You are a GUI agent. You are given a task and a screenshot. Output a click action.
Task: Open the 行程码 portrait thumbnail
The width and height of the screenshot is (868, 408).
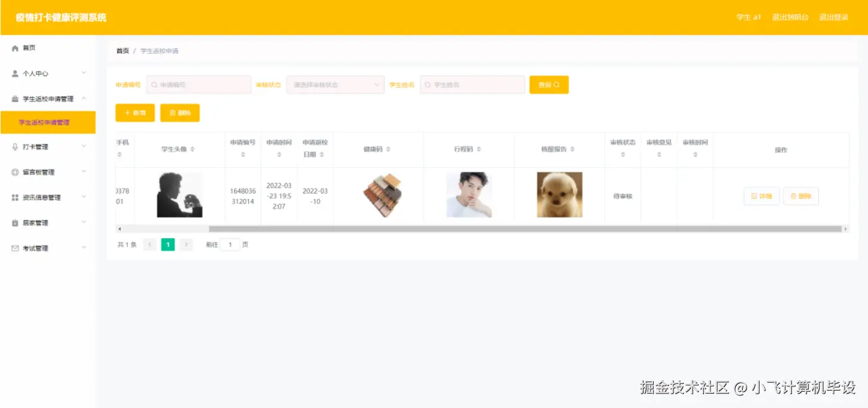[469, 195]
